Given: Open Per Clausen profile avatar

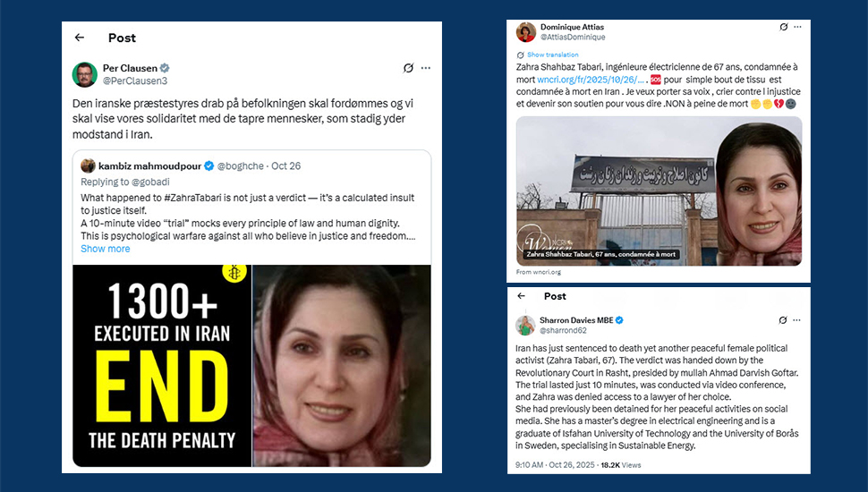Looking at the screenshot, I should tap(85, 74).
